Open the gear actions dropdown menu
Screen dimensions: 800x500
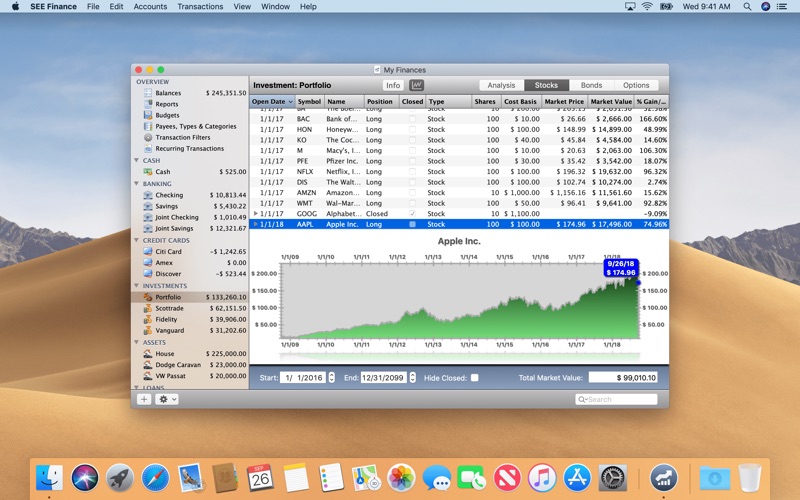pyautogui.click(x=167, y=399)
